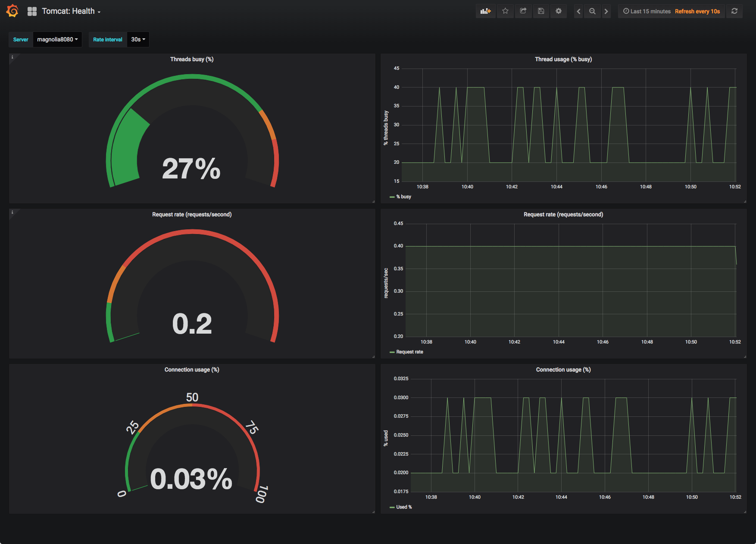
Task: Click Refresh every 10s
Action: click(697, 11)
